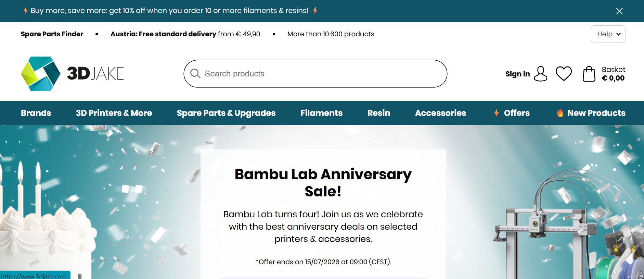
Task: Click the magnifying glass search icon
Action: 195,74
